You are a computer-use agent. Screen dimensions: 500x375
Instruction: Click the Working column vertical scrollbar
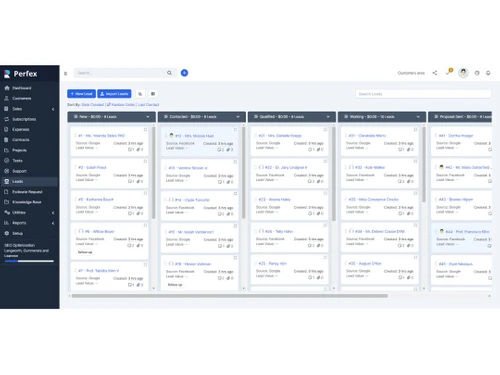[424, 164]
